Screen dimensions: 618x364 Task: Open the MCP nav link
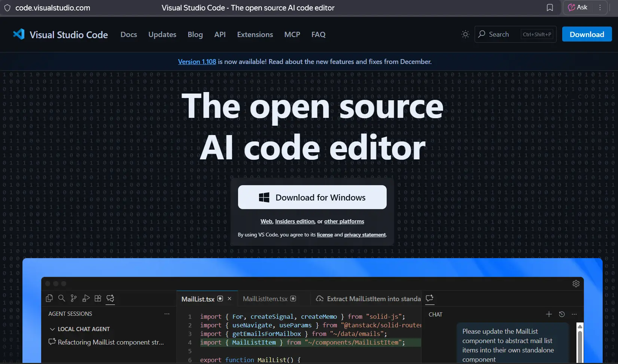292,34
